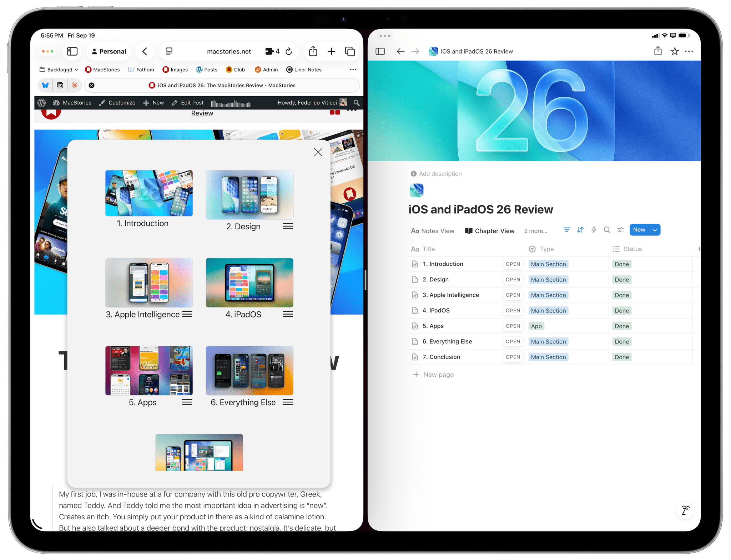Switch to the calendar pinned tab
731x560 pixels.
coord(60,85)
